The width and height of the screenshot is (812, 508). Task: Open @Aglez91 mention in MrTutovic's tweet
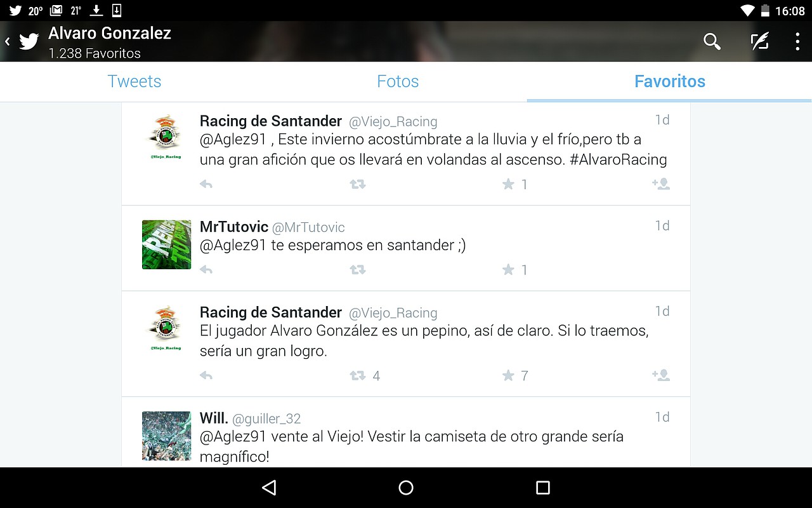click(233, 245)
